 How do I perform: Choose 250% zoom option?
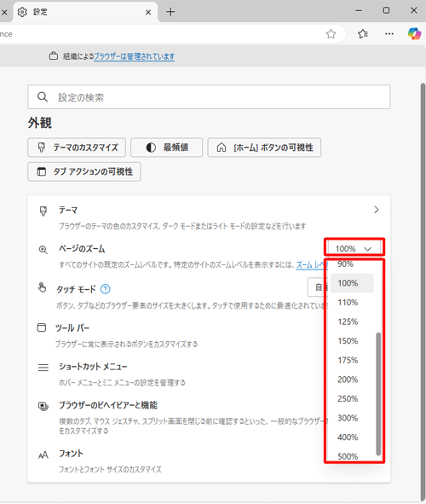352,399
